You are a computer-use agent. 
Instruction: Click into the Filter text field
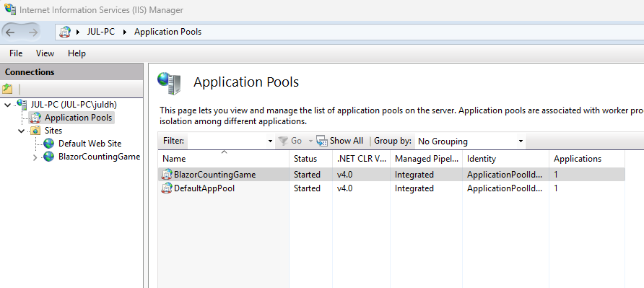point(227,141)
